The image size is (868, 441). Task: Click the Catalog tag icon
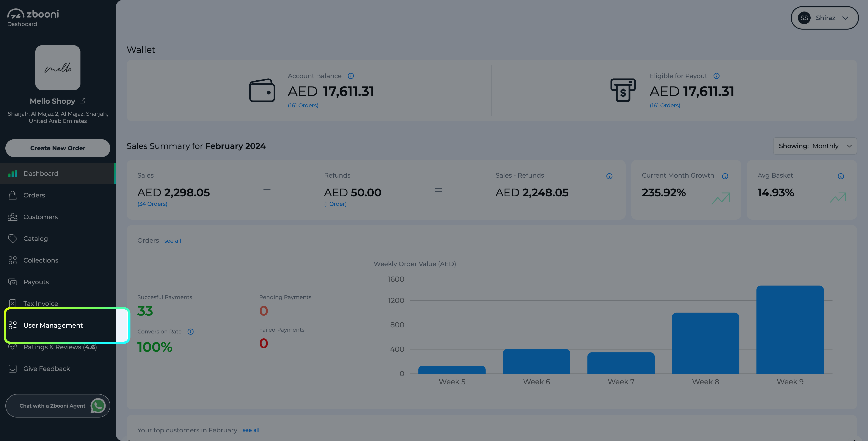click(13, 239)
